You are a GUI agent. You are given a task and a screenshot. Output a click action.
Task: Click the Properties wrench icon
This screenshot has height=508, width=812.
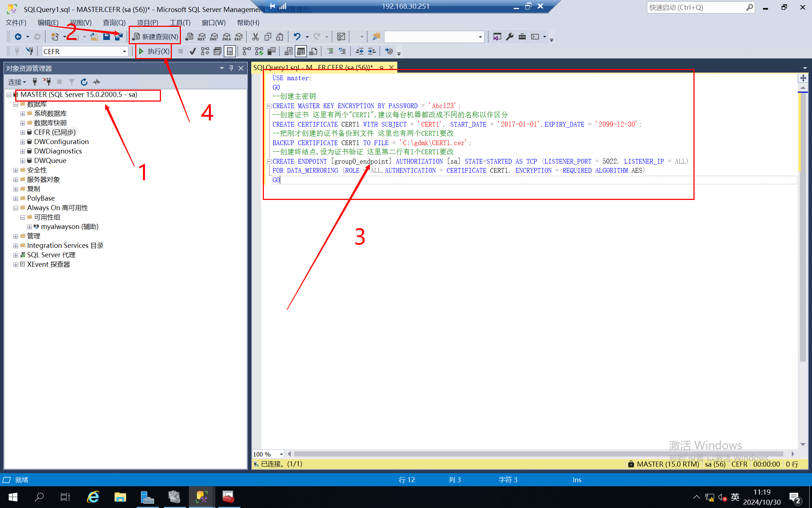(510, 37)
